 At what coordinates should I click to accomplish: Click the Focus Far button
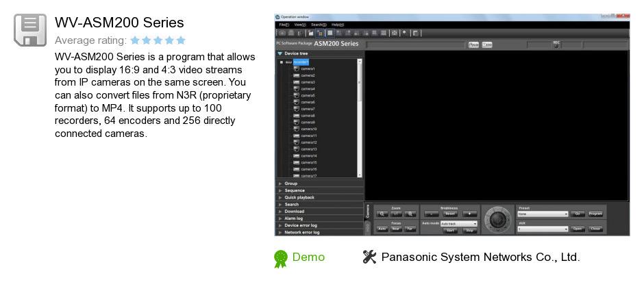click(x=410, y=229)
